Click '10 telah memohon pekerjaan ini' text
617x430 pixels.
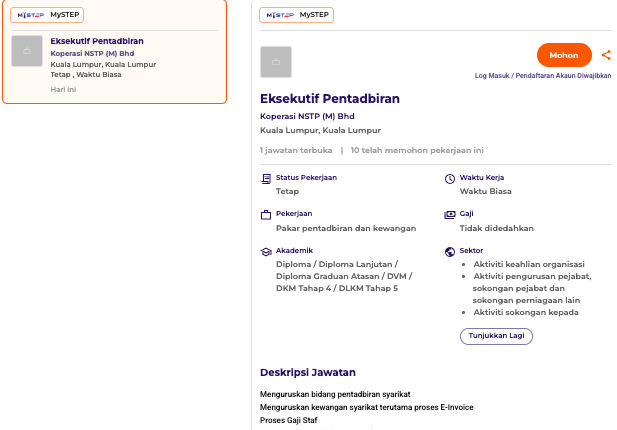pos(417,150)
